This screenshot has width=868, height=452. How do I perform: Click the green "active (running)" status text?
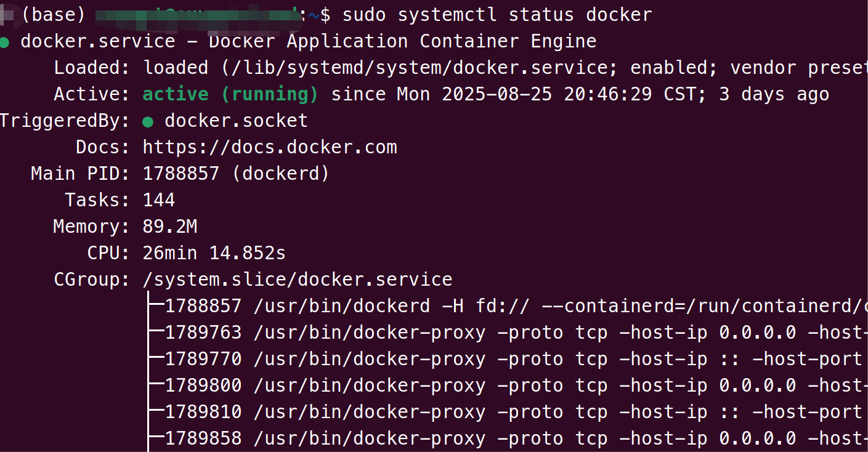tap(230, 94)
